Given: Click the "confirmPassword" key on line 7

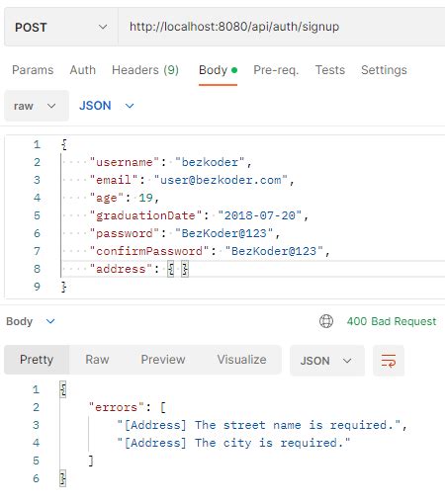Looking at the screenshot, I should pyautogui.click(x=149, y=251).
